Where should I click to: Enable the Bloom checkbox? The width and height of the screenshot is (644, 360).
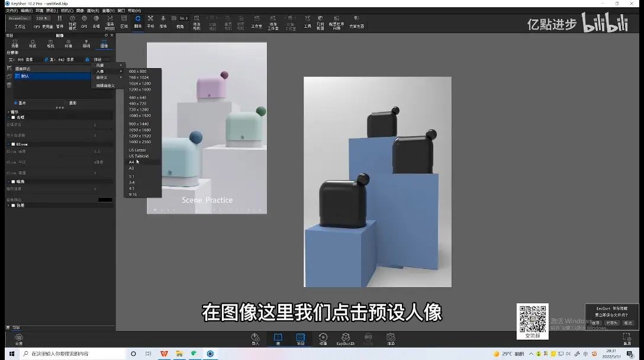[x=13, y=144]
